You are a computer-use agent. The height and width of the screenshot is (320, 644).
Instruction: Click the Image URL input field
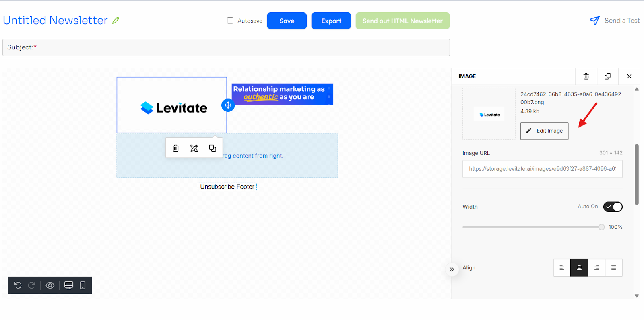pyautogui.click(x=543, y=169)
